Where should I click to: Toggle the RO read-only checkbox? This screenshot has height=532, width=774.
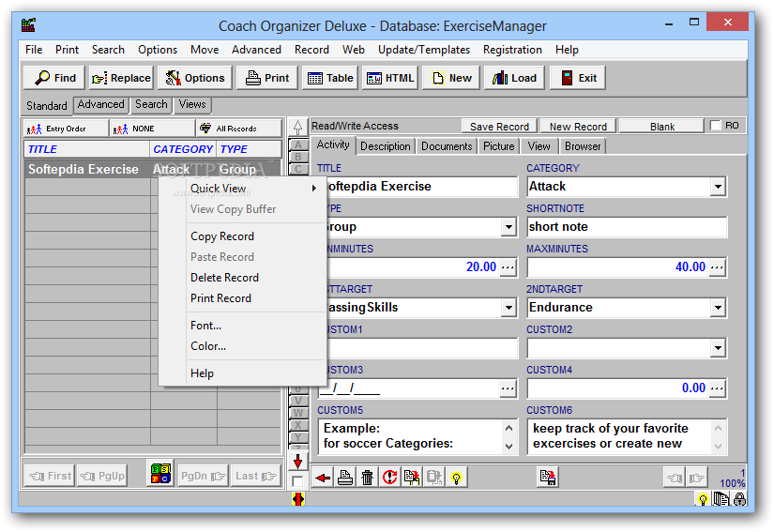coord(715,126)
